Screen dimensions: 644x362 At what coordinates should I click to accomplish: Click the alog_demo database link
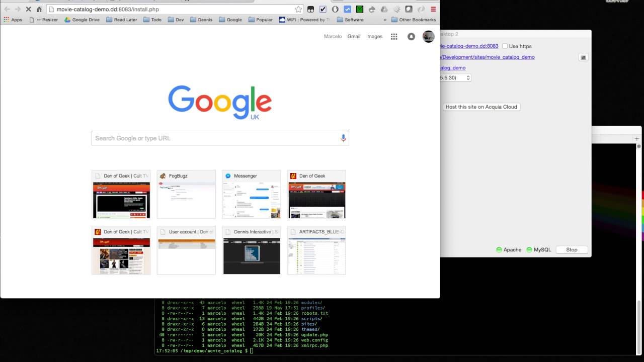tap(453, 68)
